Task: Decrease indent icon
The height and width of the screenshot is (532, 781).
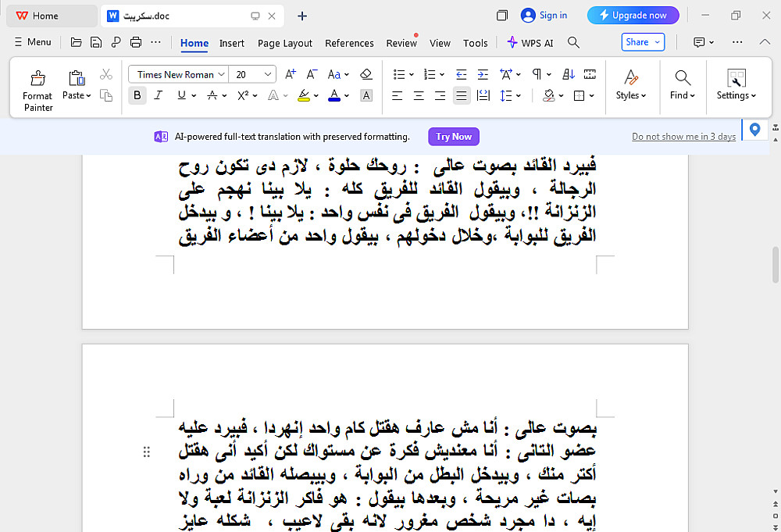Action: click(x=462, y=75)
